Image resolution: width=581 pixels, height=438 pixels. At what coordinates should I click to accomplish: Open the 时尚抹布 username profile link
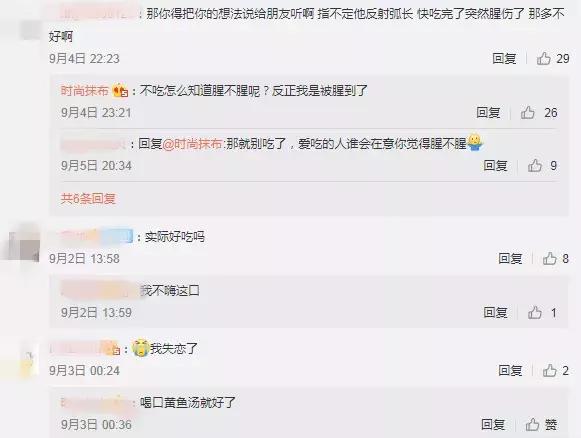coord(85,91)
